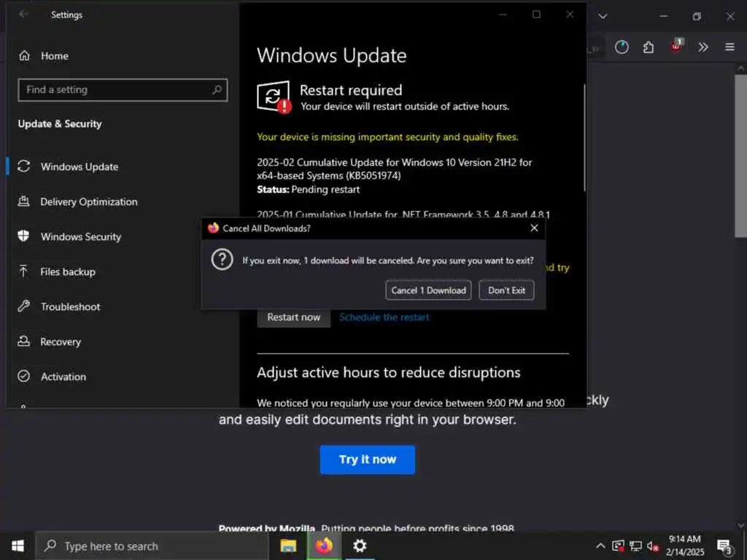Click Schedule the restart link
Image resolution: width=747 pixels, height=560 pixels.
pos(384,317)
